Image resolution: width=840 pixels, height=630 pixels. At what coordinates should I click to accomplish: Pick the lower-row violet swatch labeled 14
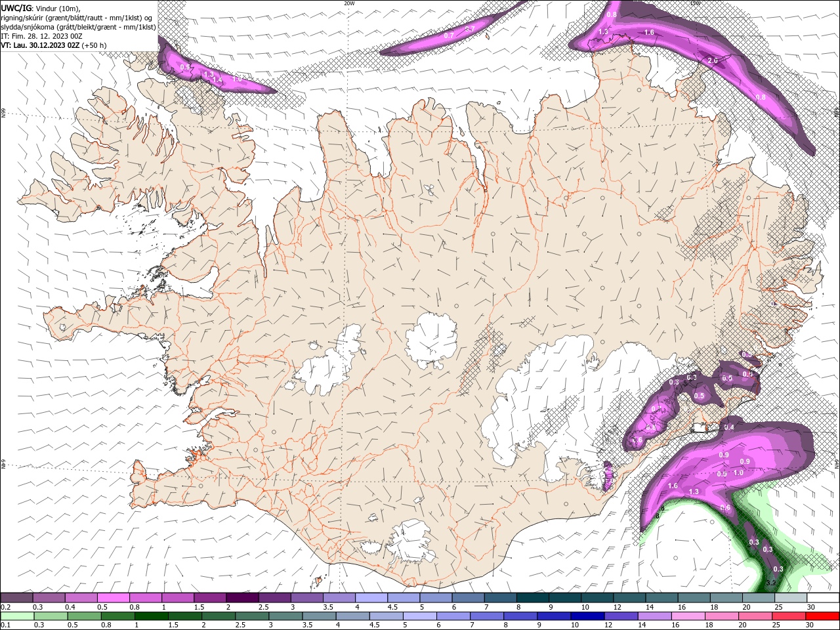click(653, 616)
